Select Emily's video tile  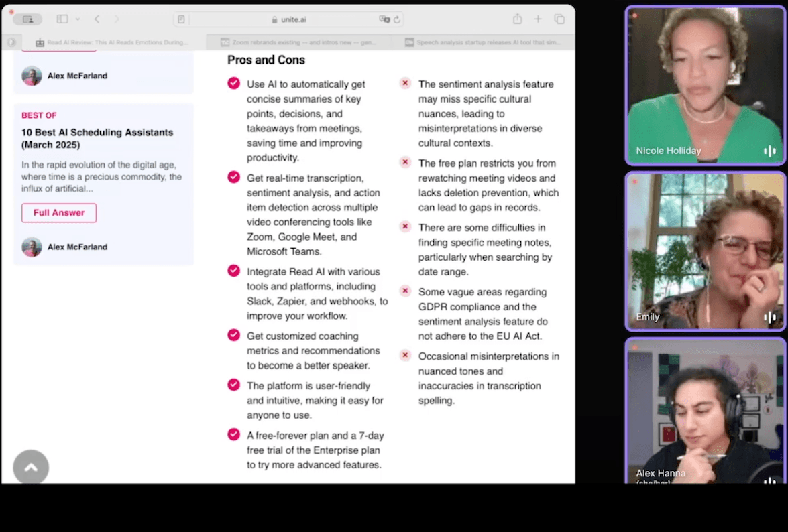click(706, 251)
